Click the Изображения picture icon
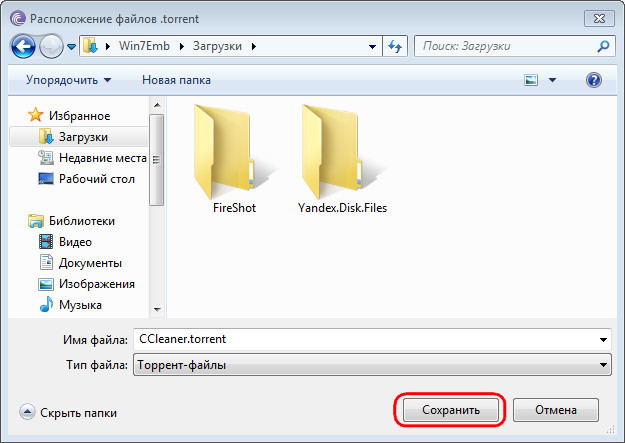Image resolution: width=625 pixels, height=443 pixels. (x=46, y=284)
